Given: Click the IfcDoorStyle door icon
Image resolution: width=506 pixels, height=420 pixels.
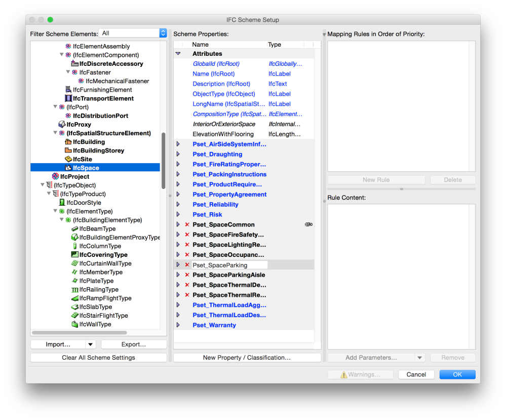Looking at the screenshot, I should [x=62, y=203].
